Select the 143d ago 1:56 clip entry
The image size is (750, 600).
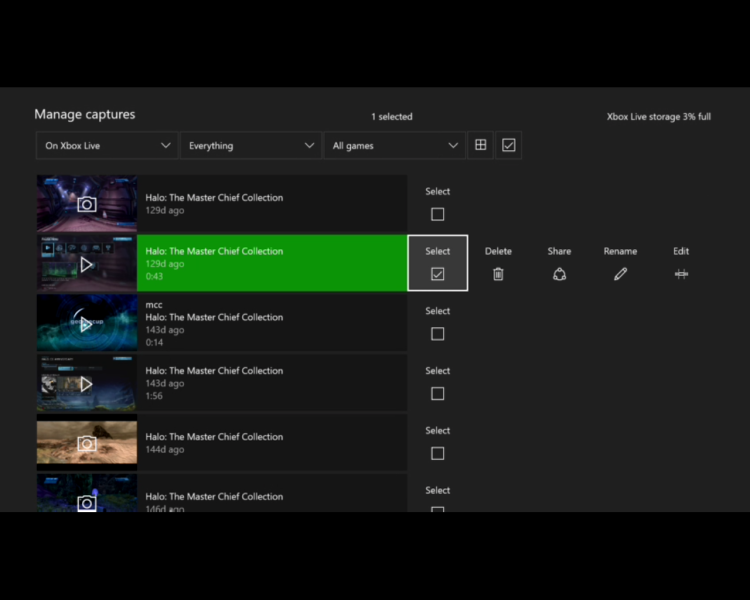pos(271,383)
